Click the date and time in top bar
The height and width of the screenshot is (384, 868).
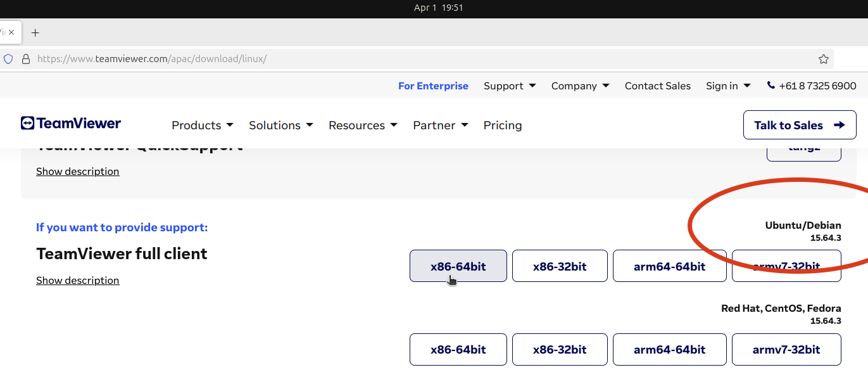click(438, 8)
